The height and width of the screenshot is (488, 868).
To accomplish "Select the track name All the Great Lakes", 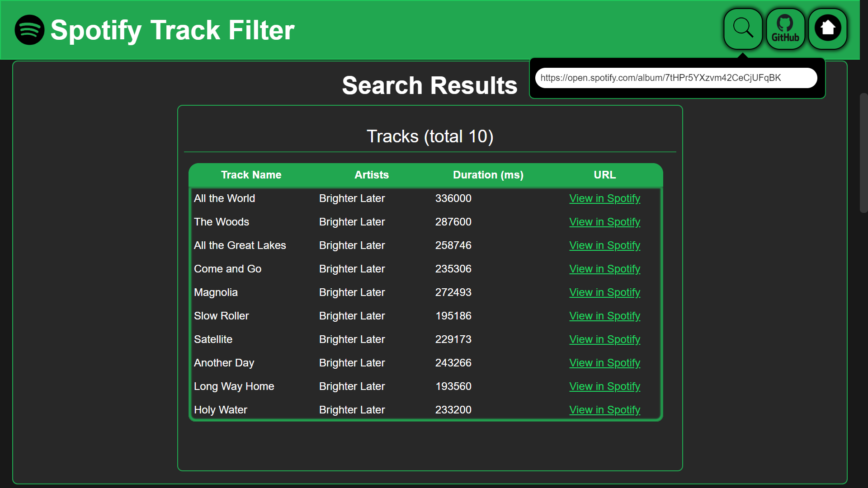I will click(x=240, y=245).
